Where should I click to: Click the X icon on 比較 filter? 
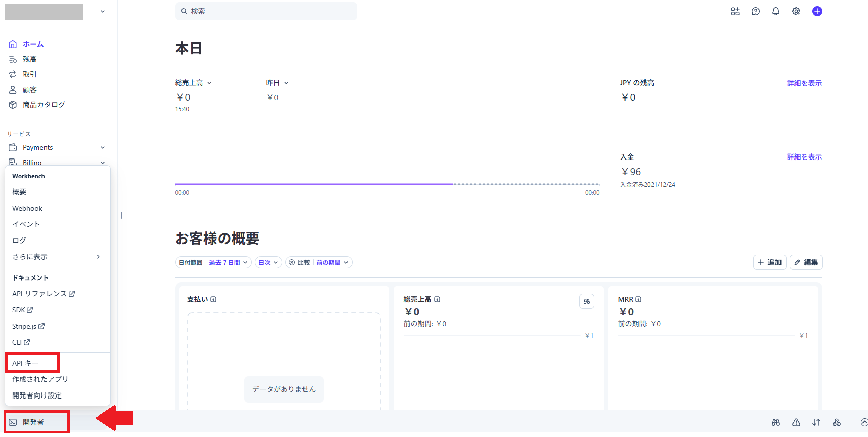(292, 262)
